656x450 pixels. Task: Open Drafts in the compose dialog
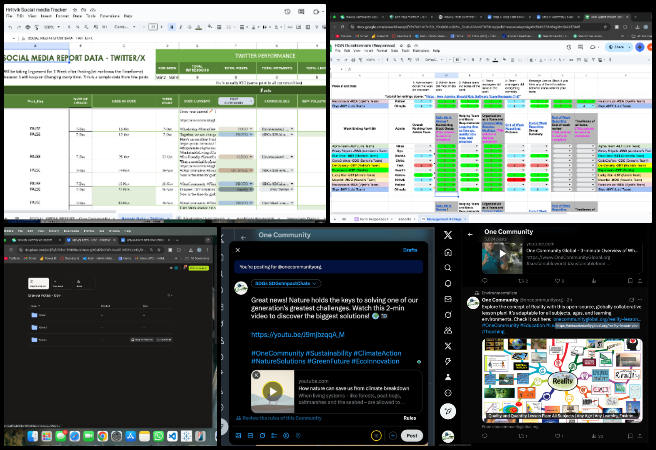click(410, 250)
